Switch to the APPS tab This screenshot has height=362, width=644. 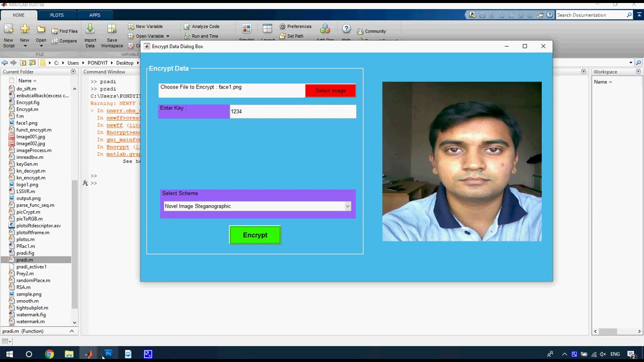(95, 15)
